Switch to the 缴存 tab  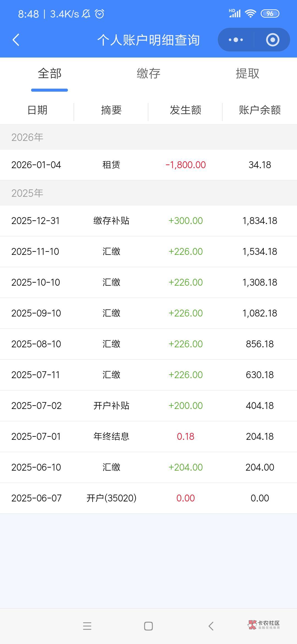148,73
